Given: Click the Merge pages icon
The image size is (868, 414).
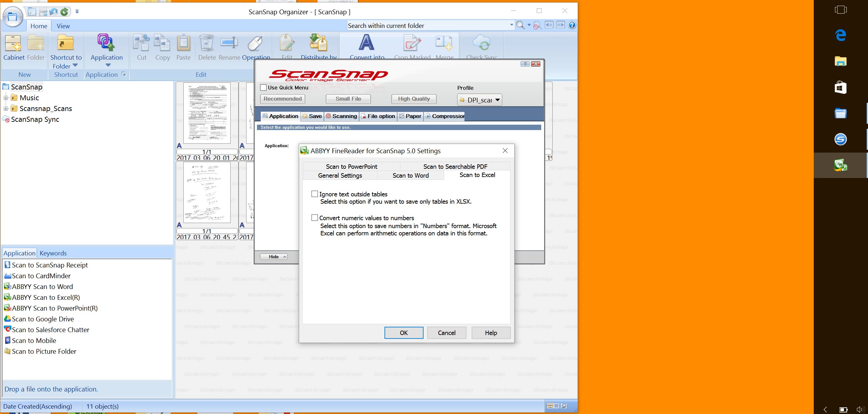Looking at the screenshot, I should click(x=444, y=43).
